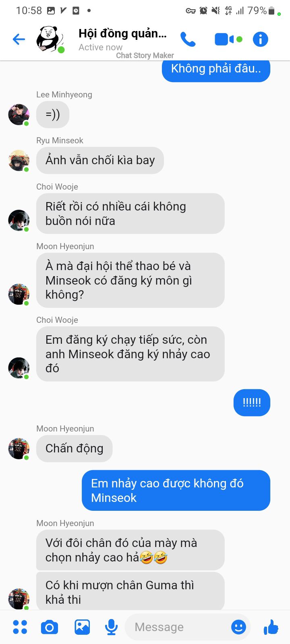The width and height of the screenshot is (290, 644).
Task: Send a thumbs-up like
Action: tap(271, 627)
